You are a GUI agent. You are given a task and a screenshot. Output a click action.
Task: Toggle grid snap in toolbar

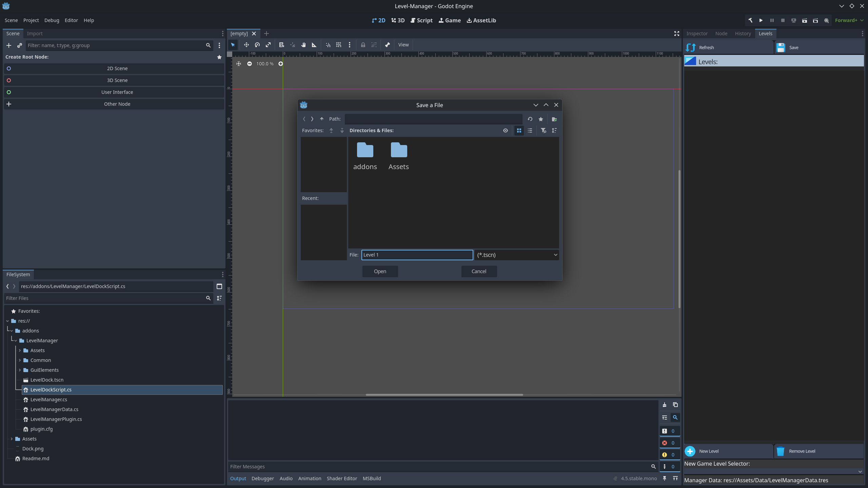(339, 45)
